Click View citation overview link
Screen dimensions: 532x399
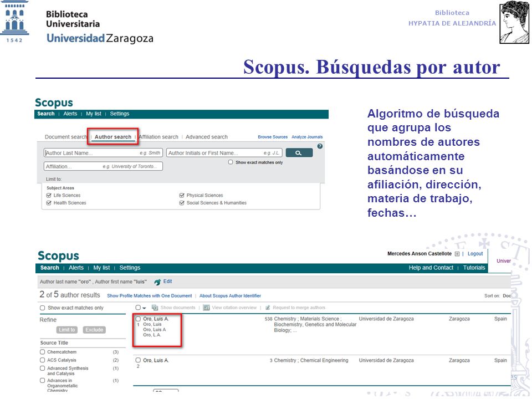click(x=234, y=308)
